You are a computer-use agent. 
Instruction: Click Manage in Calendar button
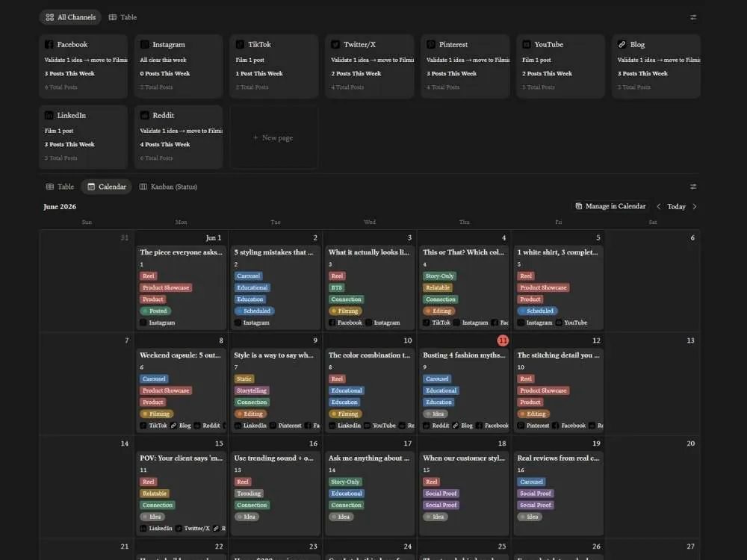coord(610,206)
